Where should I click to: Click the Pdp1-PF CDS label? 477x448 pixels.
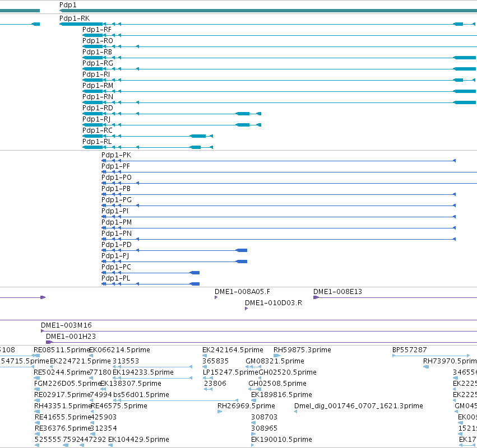tap(115, 166)
